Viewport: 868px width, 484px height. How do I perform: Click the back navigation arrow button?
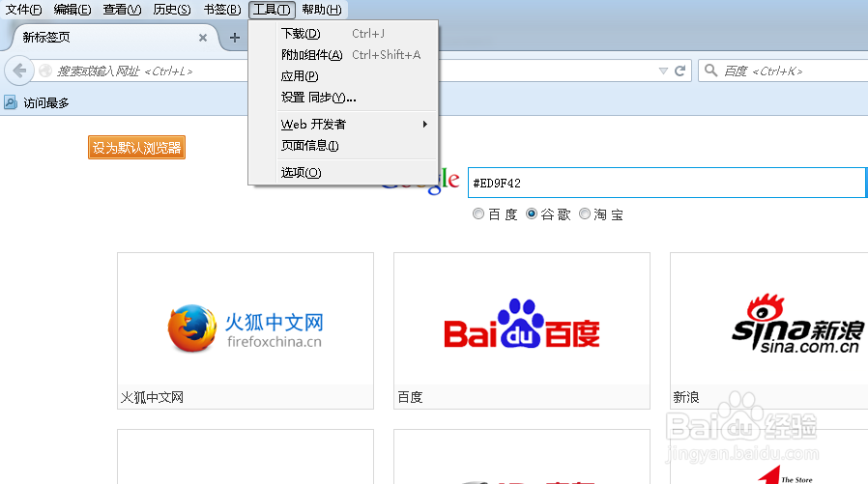pos(19,71)
